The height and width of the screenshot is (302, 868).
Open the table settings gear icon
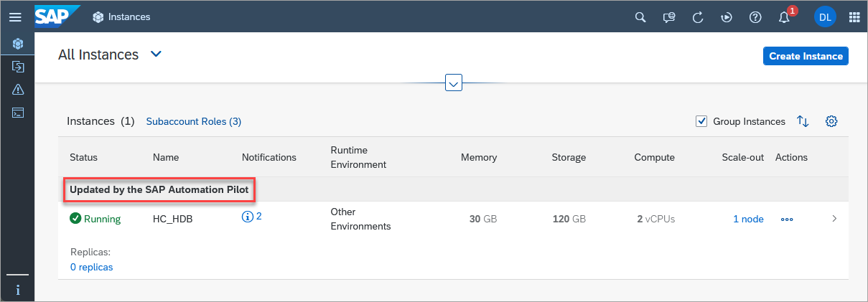(831, 121)
